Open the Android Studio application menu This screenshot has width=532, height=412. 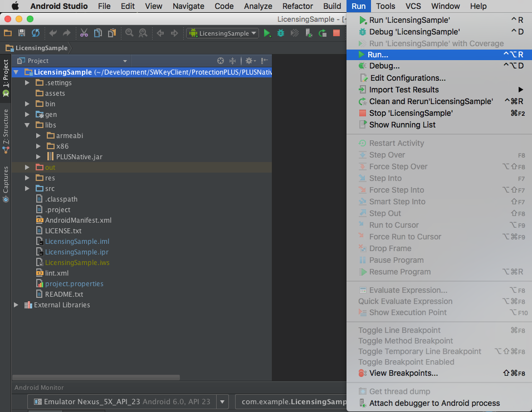click(58, 6)
